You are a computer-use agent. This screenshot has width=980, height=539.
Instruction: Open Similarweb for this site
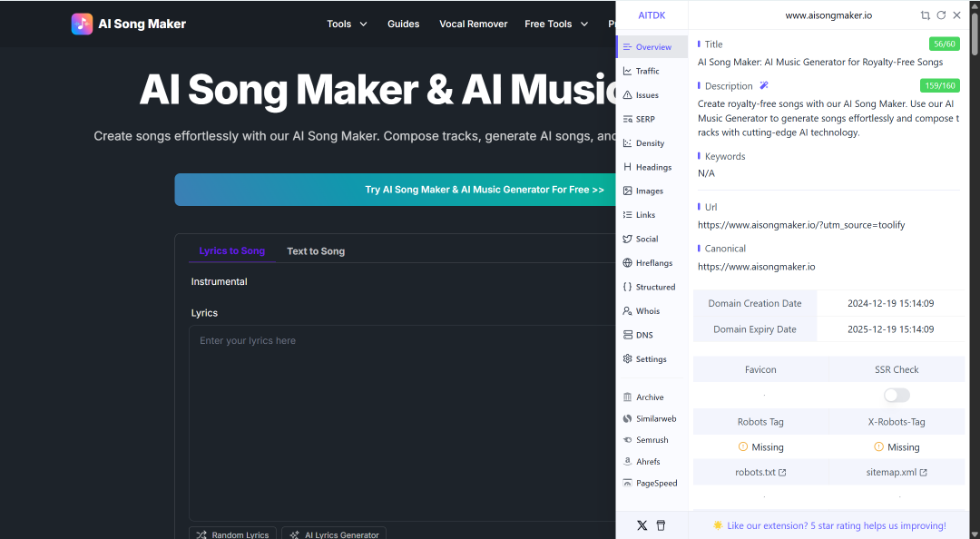(652, 418)
